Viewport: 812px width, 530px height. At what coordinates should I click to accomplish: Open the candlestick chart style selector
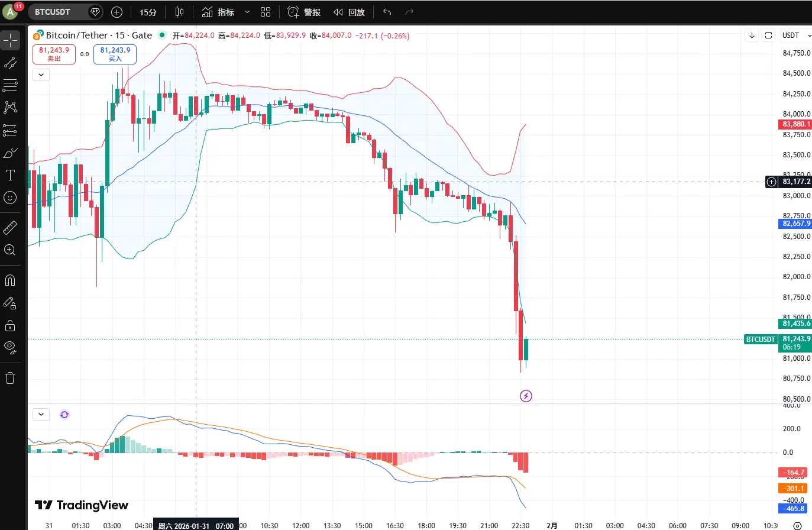point(180,12)
